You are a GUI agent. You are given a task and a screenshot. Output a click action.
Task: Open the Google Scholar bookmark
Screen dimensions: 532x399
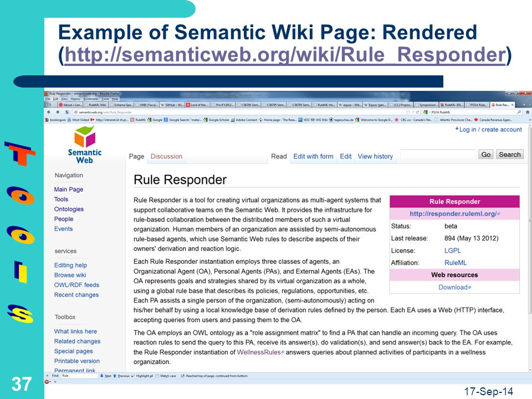(x=217, y=120)
